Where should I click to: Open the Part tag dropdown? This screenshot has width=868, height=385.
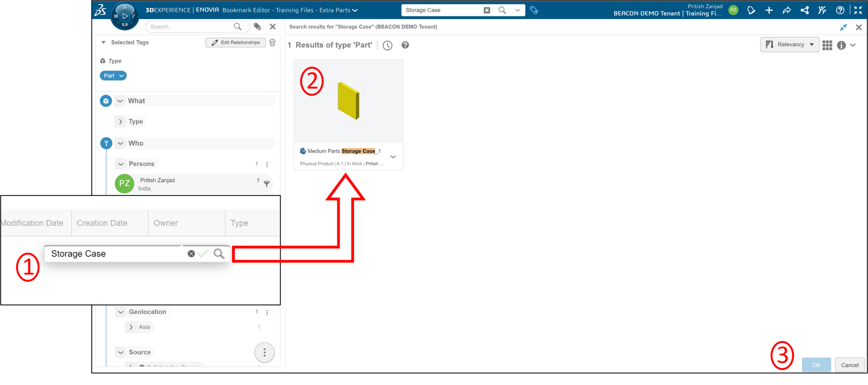click(122, 76)
